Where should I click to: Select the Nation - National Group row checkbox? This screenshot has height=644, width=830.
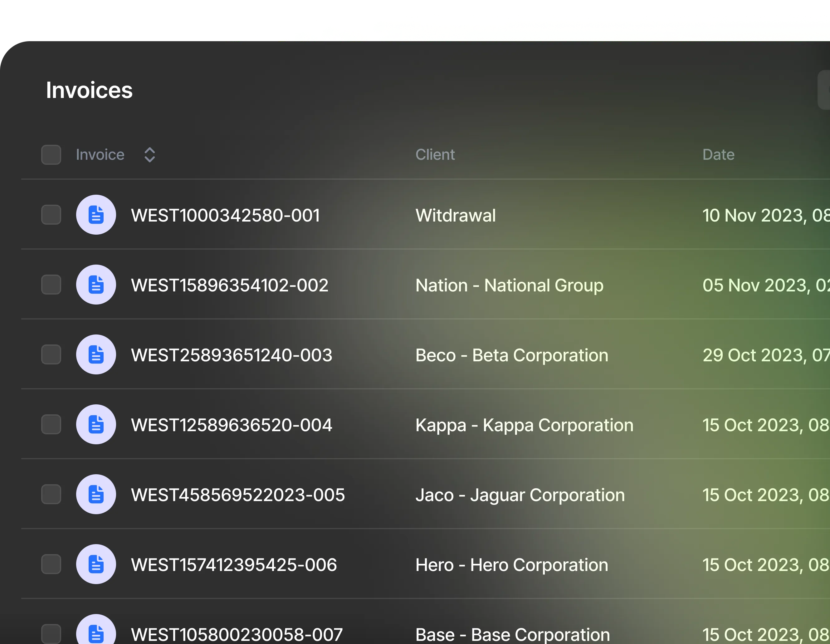tap(51, 285)
